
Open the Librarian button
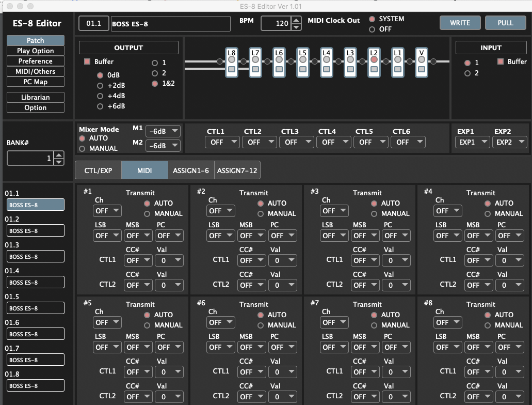(x=35, y=97)
